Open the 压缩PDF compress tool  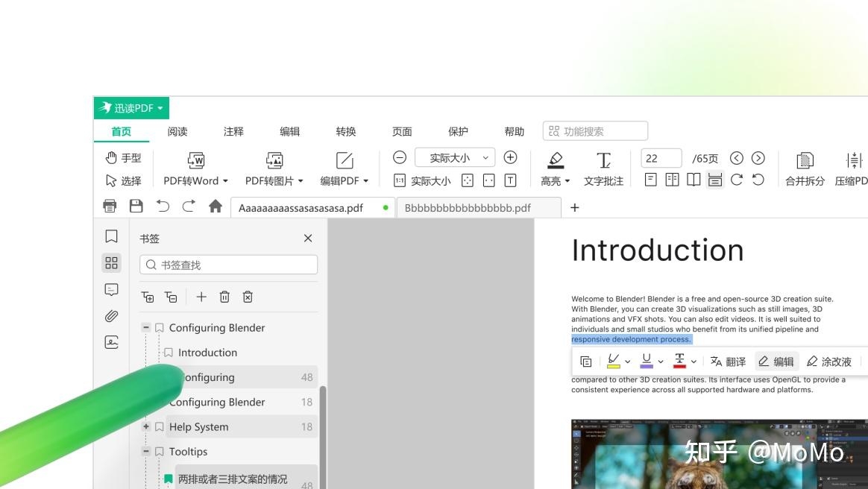point(851,168)
